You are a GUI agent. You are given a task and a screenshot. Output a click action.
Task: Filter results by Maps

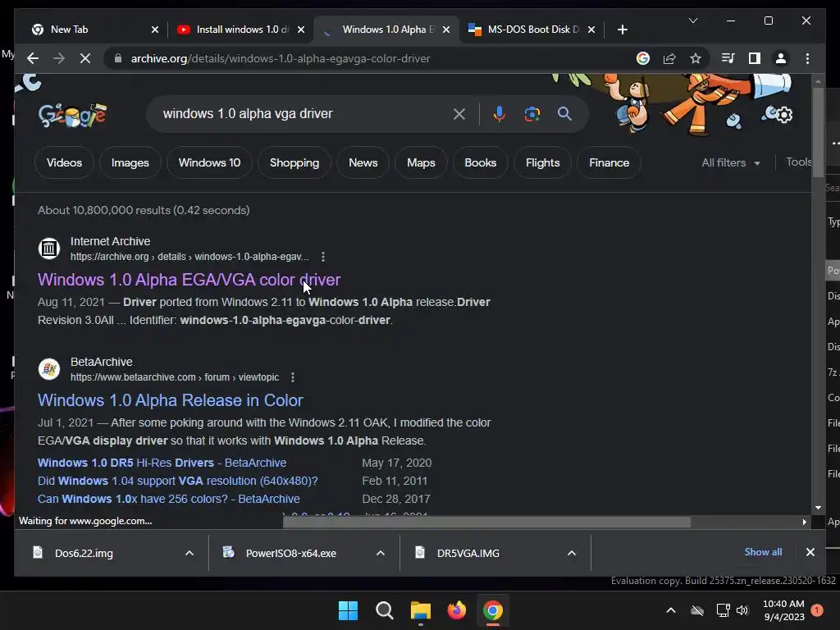pyautogui.click(x=421, y=163)
